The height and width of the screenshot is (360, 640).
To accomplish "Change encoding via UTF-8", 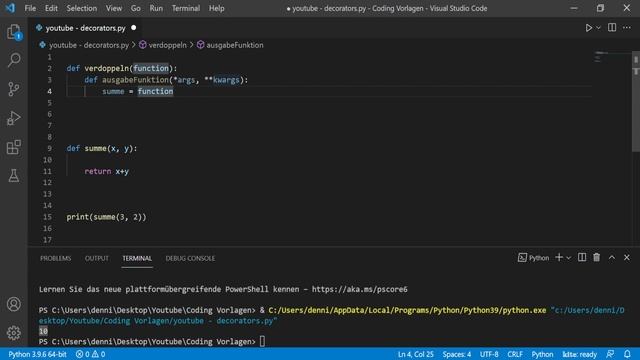I will point(489,354).
